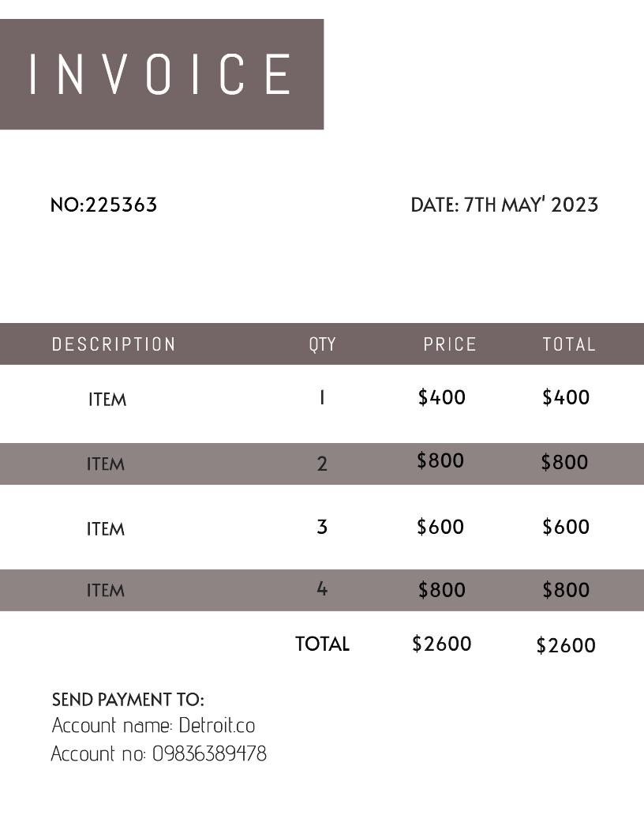The width and height of the screenshot is (644, 834).
Task: Select ITEM in the quantity 1 row
Action: pos(107,400)
